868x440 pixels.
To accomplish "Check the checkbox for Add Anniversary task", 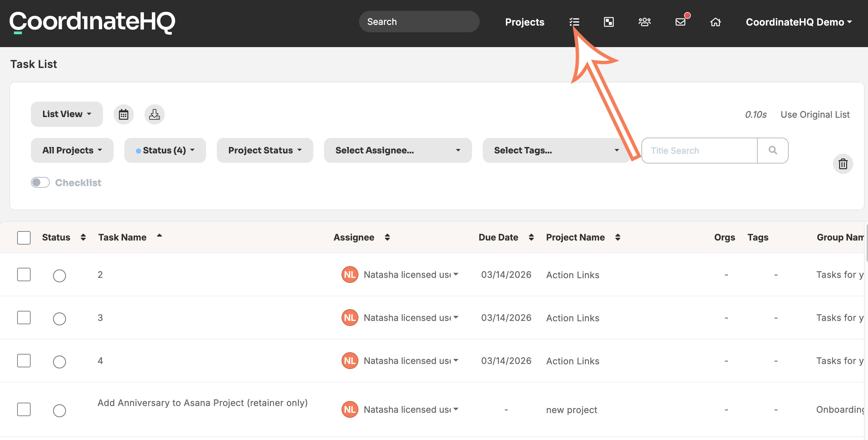I will point(24,409).
